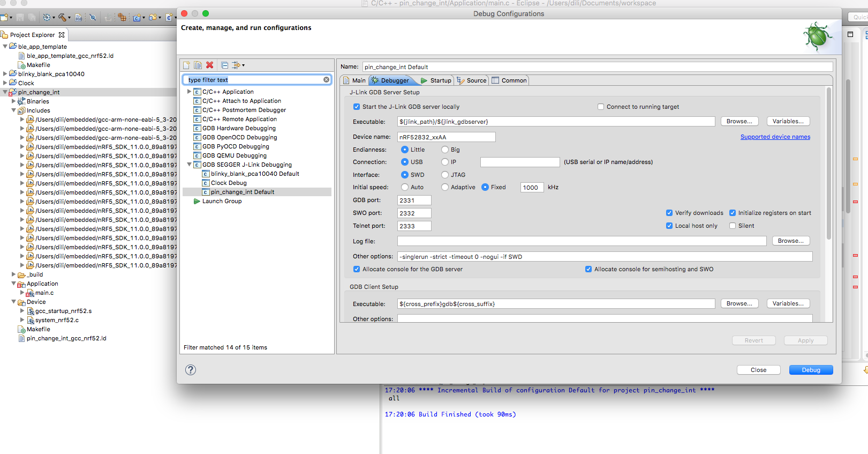Open Variables for GDB server executable

point(788,122)
